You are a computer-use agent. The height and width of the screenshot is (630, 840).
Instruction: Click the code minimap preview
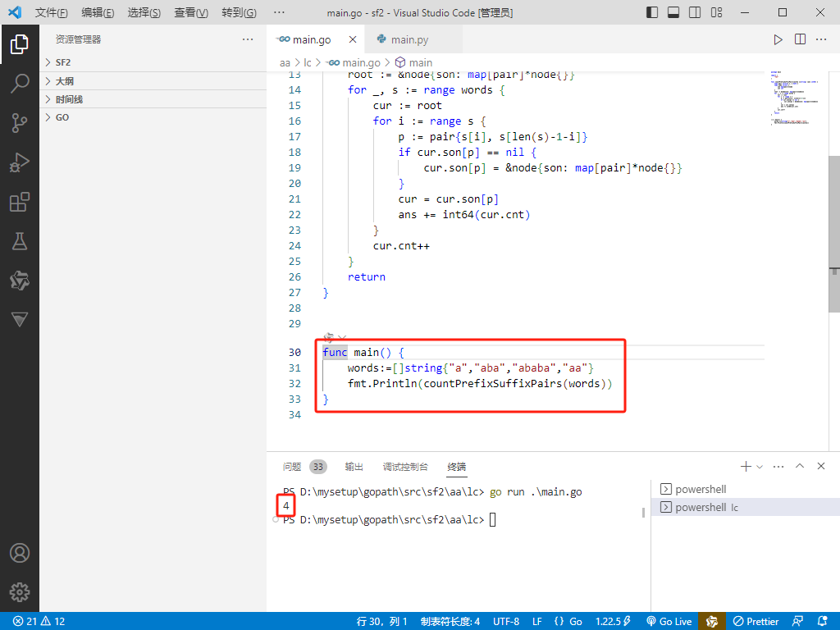click(794, 98)
